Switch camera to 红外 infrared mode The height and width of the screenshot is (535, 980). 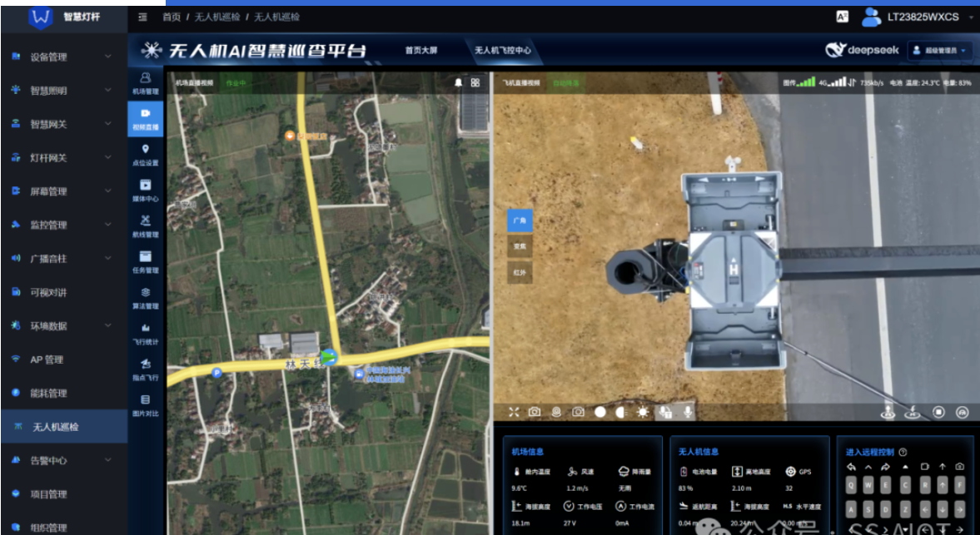click(x=520, y=272)
